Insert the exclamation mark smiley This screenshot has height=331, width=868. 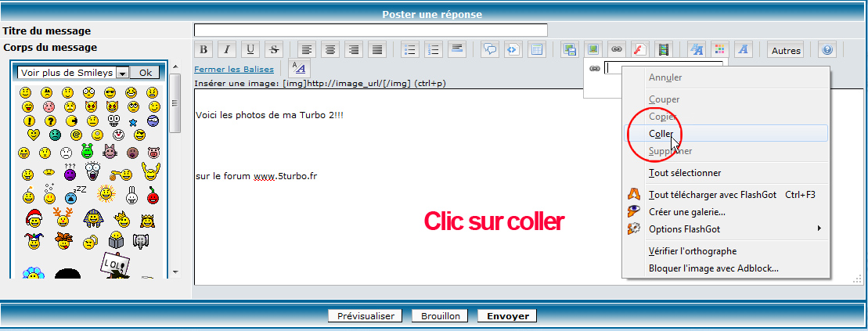pos(29,121)
